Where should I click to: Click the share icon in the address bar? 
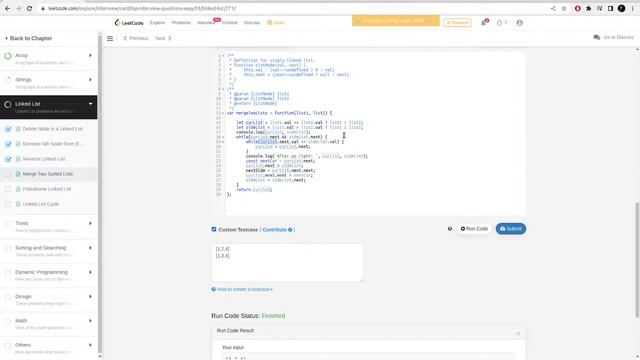coord(553,8)
